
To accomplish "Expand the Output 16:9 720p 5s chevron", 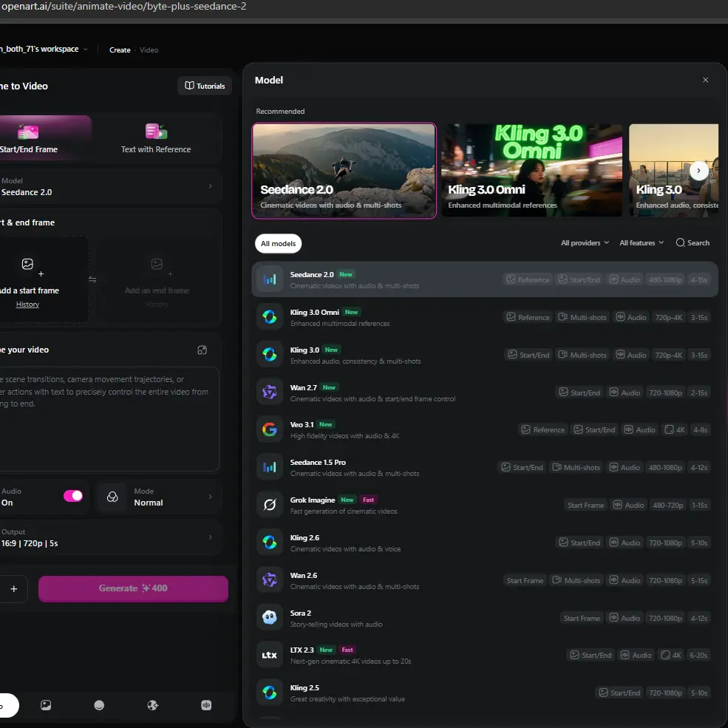I will tap(211, 537).
